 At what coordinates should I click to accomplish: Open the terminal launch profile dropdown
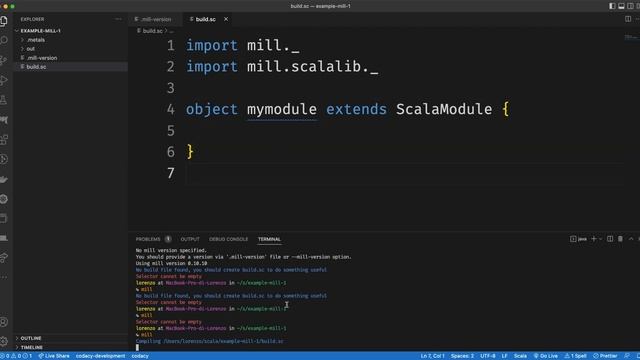(600, 239)
